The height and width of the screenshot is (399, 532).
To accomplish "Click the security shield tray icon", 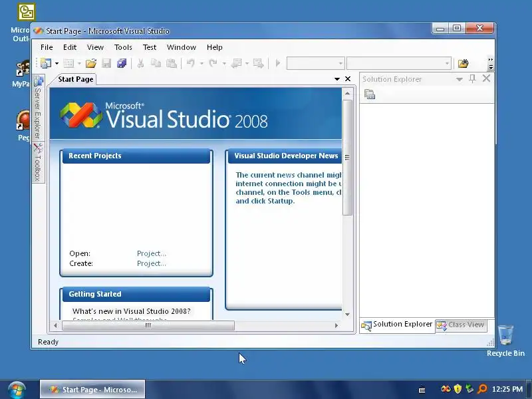I will [458, 389].
